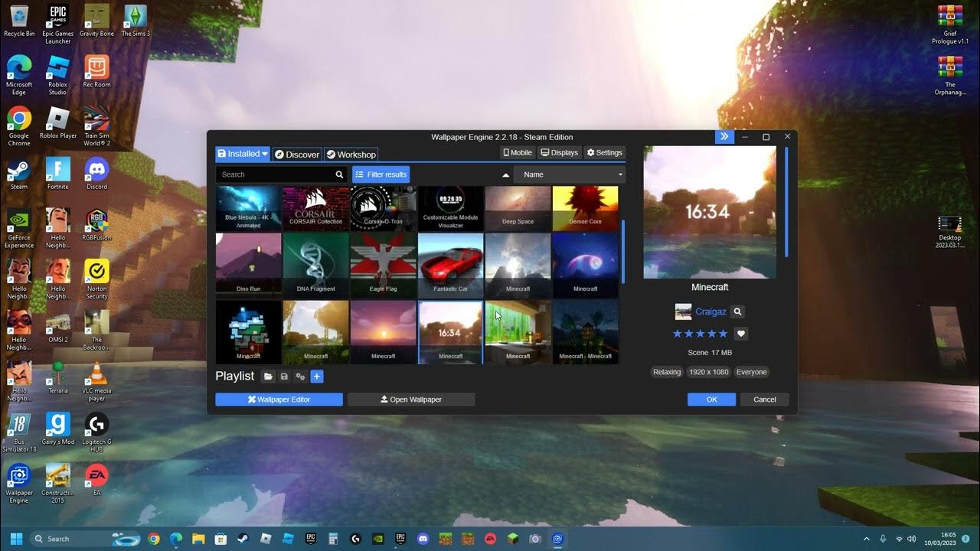Toggle ascending sort order arrow
Viewport: 980px width, 551px height.
pos(505,174)
